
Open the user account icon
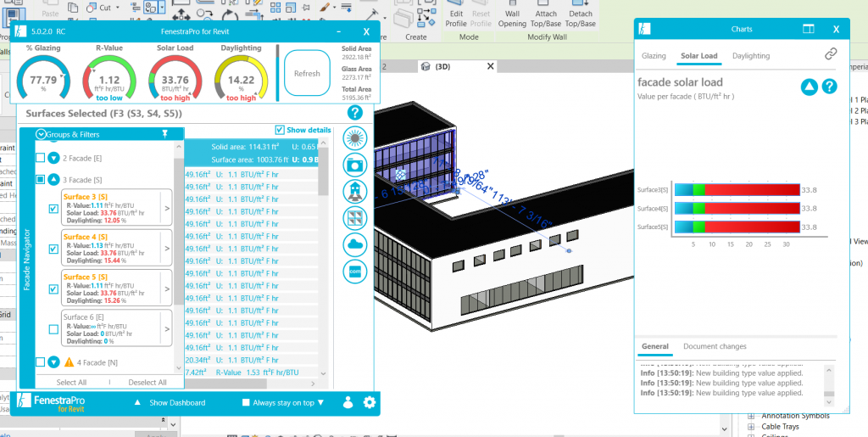(x=348, y=403)
